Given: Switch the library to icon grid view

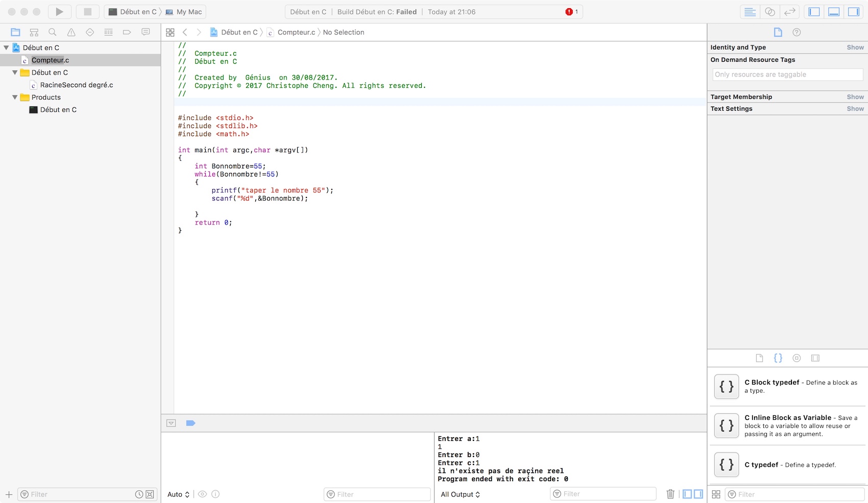Looking at the screenshot, I should (x=716, y=494).
